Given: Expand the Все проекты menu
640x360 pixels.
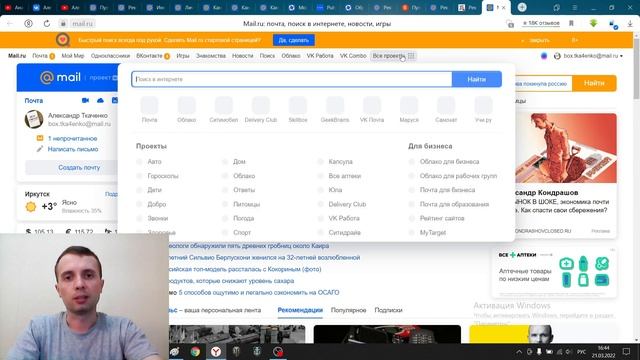Looking at the screenshot, I should click(x=393, y=56).
